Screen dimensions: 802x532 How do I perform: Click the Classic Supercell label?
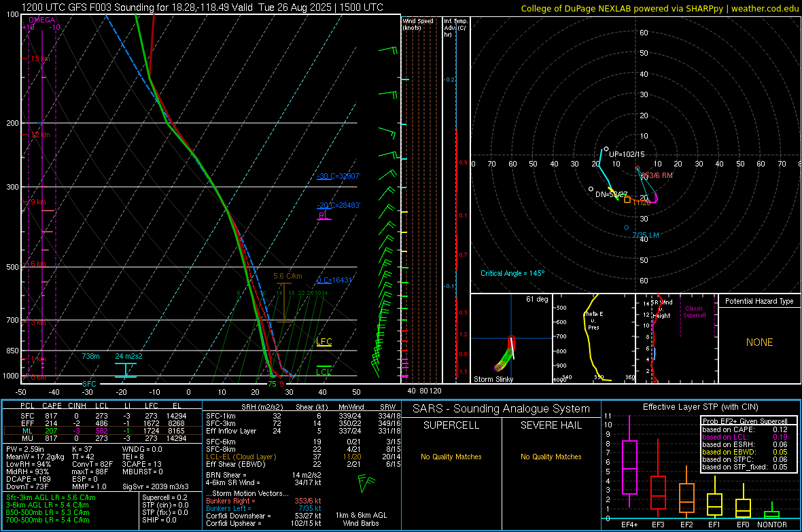[694, 312]
